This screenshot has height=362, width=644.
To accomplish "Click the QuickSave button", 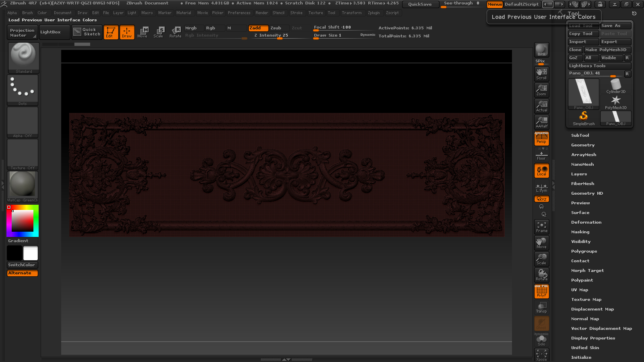I will click(420, 4).
